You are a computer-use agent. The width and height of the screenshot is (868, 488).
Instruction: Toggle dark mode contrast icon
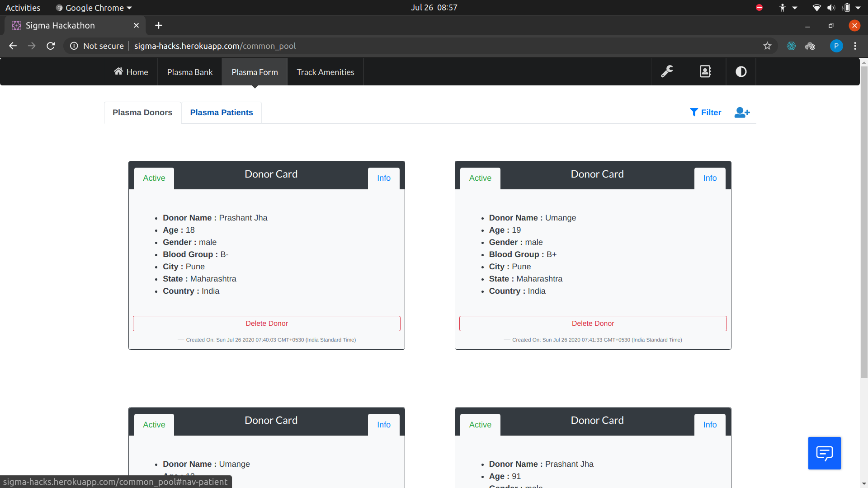pyautogui.click(x=741, y=72)
